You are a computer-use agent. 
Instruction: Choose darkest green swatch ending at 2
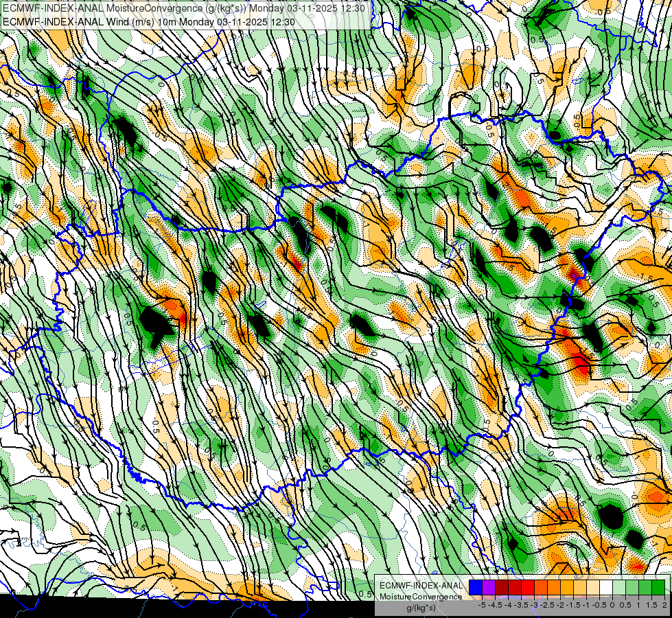tap(659, 588)
